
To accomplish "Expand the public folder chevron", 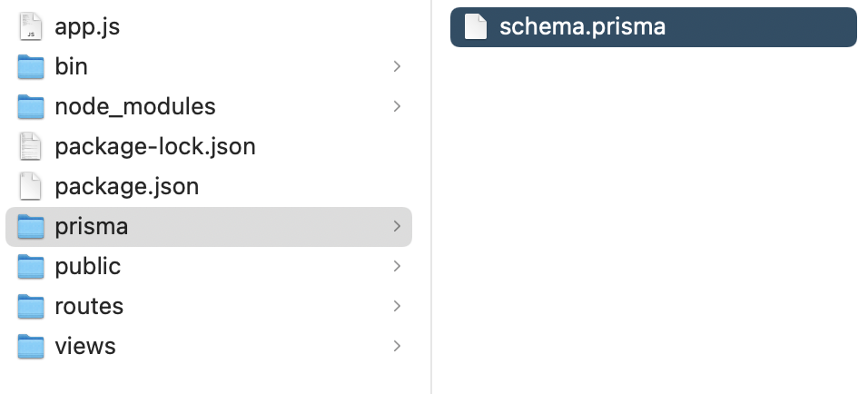I will (x=397, y=266).
